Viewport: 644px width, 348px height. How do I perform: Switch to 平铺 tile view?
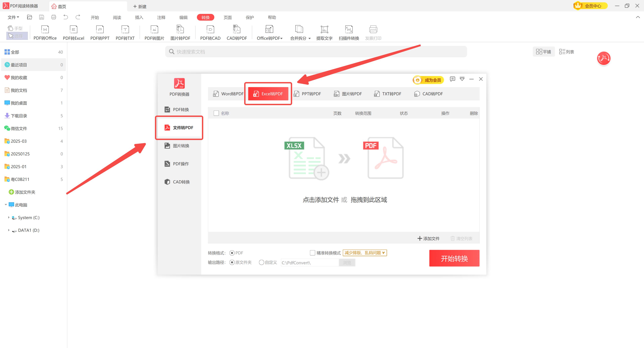pos(544,52)
